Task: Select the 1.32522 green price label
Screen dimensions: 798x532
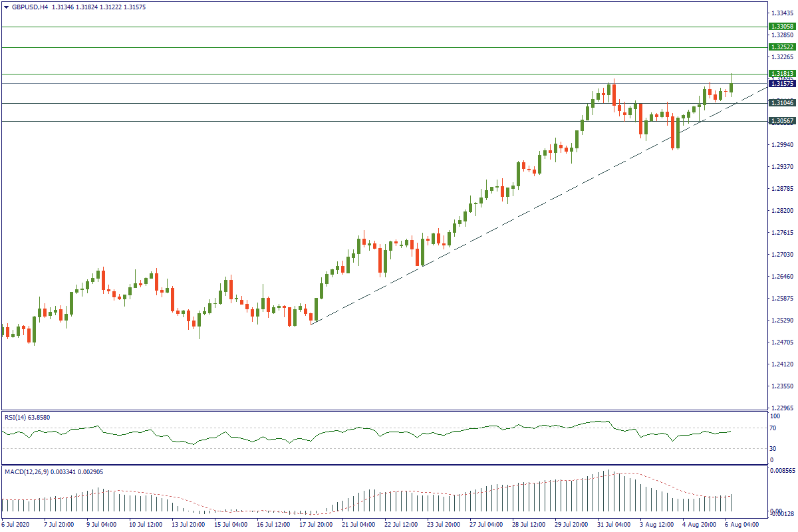Action: point(781,47)
